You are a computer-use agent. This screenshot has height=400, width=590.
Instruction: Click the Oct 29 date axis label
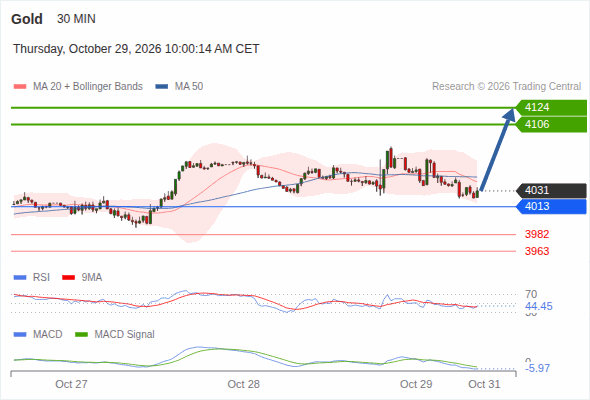click(x=416, y=384)
